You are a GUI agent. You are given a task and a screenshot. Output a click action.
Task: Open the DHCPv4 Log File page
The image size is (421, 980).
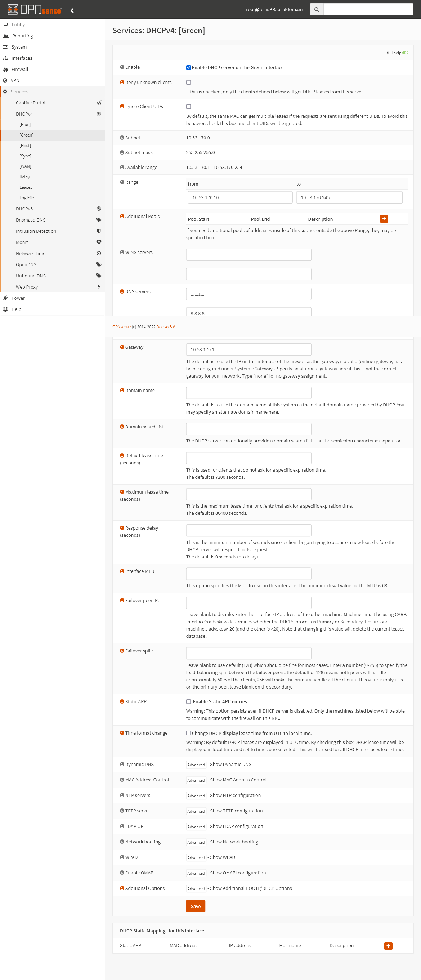pos(53,198)
